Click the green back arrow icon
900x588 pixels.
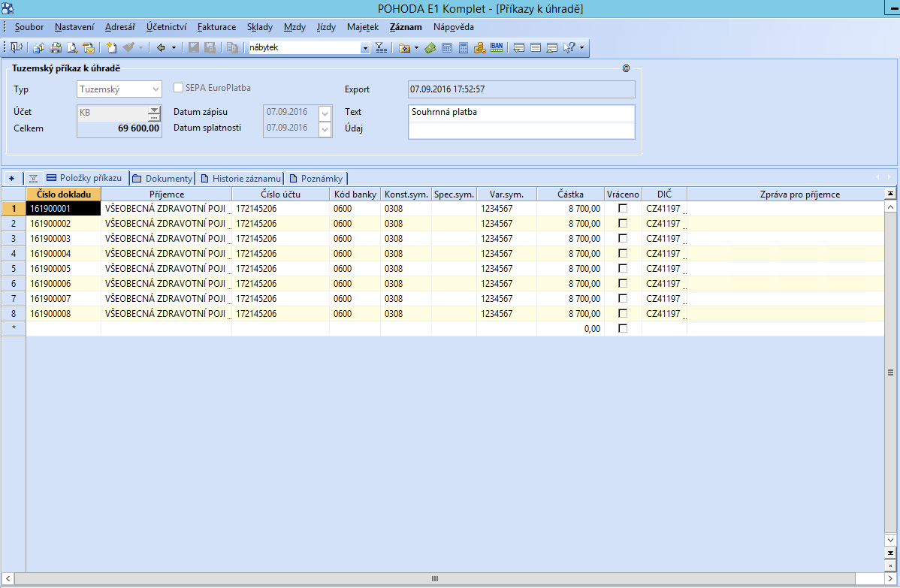pos(161,47)
